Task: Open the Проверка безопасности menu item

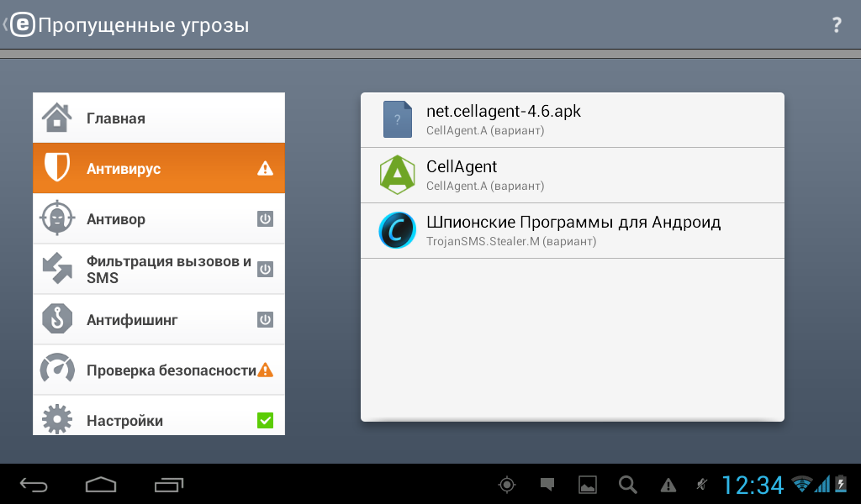Action: coord(159,370)
